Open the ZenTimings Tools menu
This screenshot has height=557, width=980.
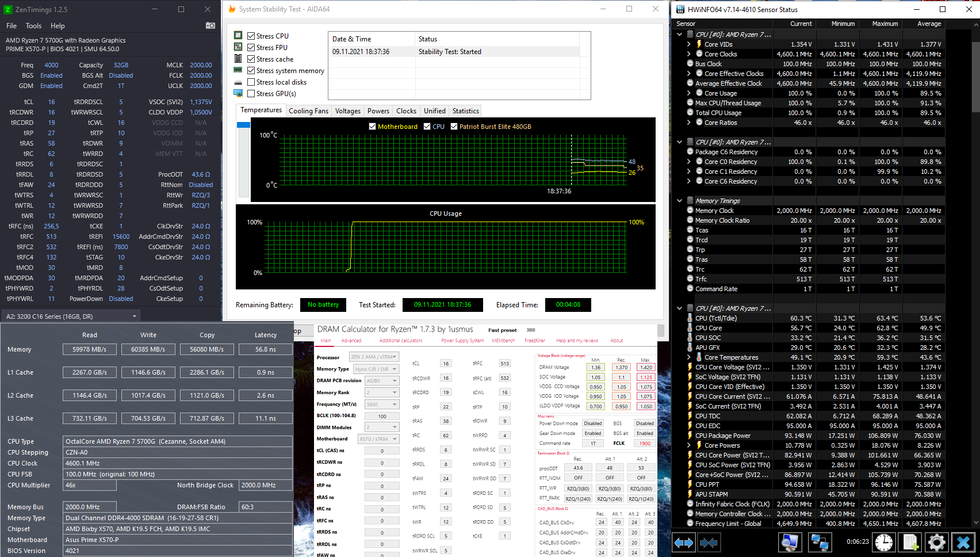click(33, 26)
